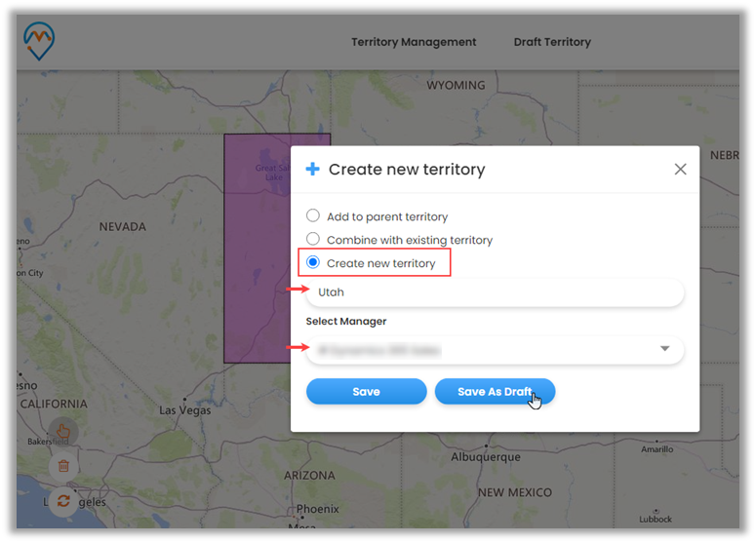Click the Albuquerque city label on map
Screen dimensions: 756x543
pos(487,456)
